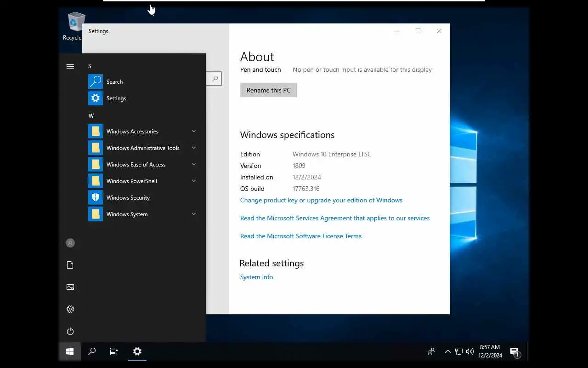Jump to letter W group header
Image resolution: width=588 pixels, height=368 pixels.
pyautogui.click(x=91, y=116)
